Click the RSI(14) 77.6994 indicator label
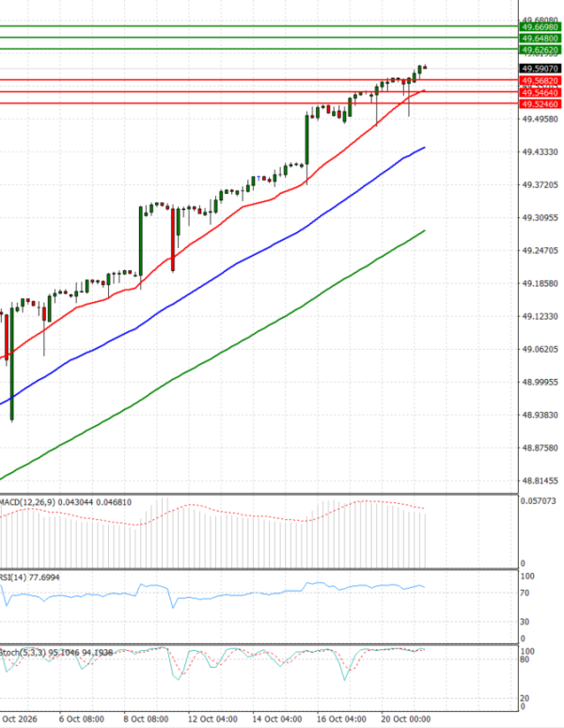This screenshot has height=728, width=564. tap(30, 578)
